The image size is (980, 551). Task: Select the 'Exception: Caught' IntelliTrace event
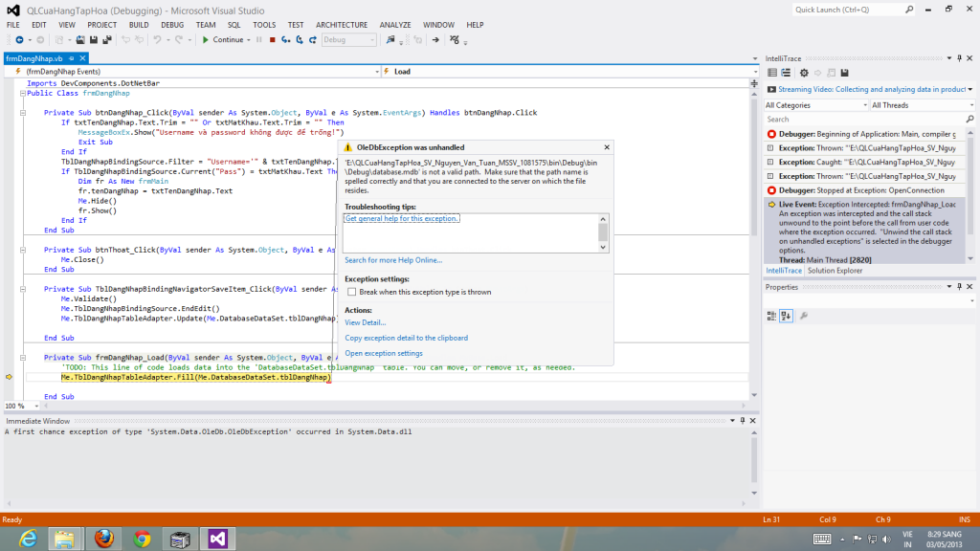(x=865, y=163)
